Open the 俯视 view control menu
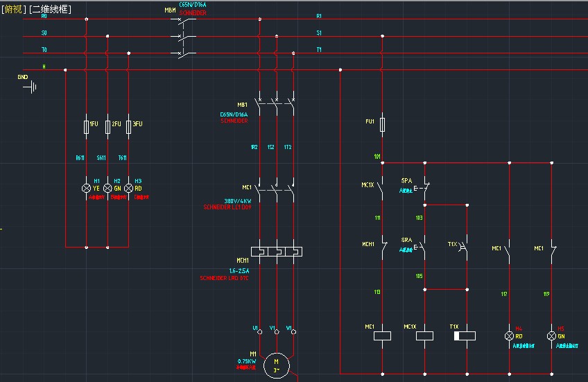Image resolution: width=588 pixels, height=382 pixels. coord(13,9)
